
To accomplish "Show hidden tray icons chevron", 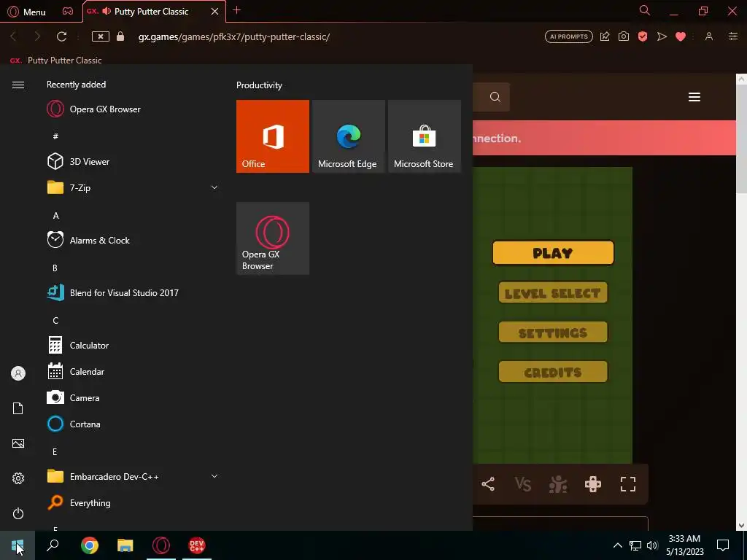I will pyautogui.click(x=617, y=545).
